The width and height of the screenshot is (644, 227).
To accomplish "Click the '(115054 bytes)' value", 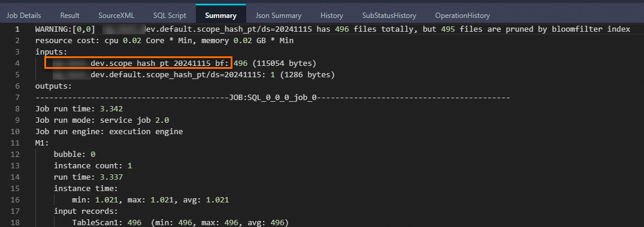I will pos(284,63).
